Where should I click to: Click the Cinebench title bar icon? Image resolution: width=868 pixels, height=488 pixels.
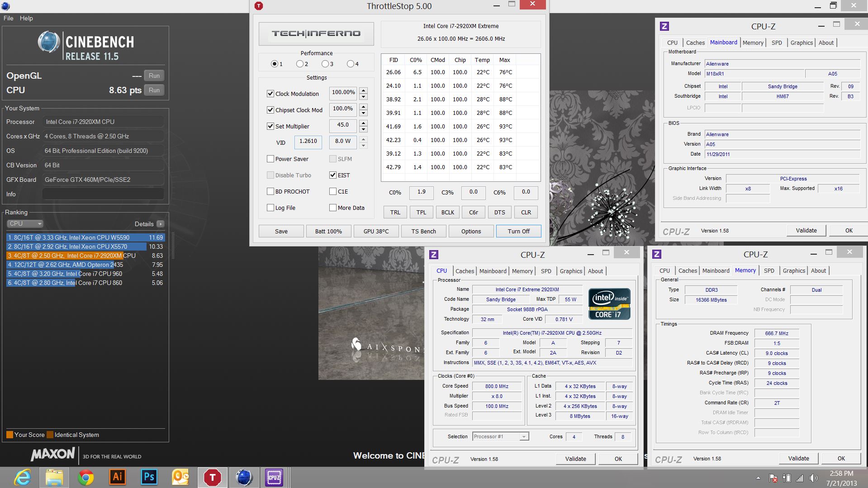point(5,6)
